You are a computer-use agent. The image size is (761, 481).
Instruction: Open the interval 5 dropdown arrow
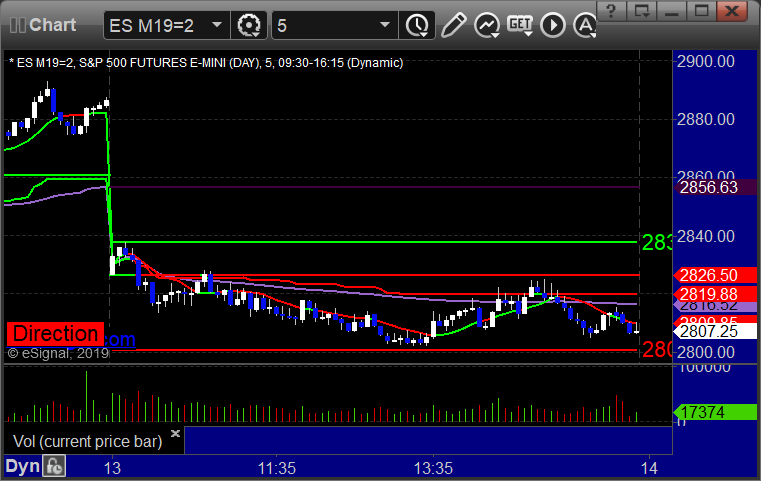[385, 23]
